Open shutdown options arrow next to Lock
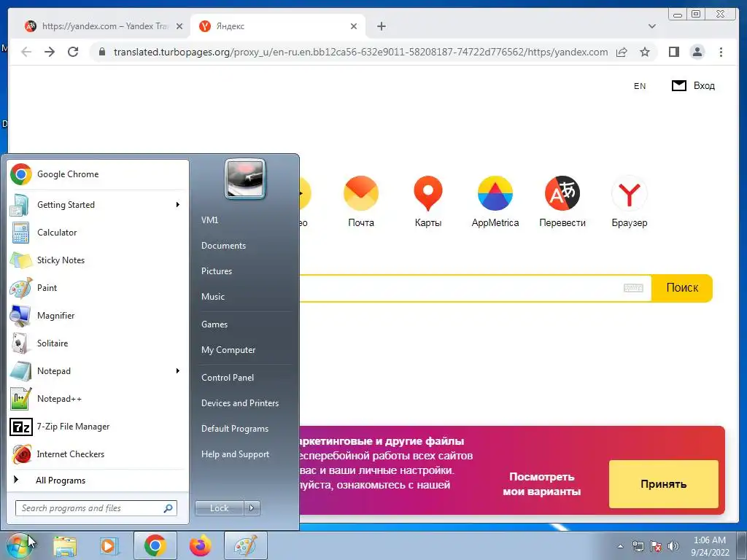Viewport: 747px width, 560px height. 252,508
